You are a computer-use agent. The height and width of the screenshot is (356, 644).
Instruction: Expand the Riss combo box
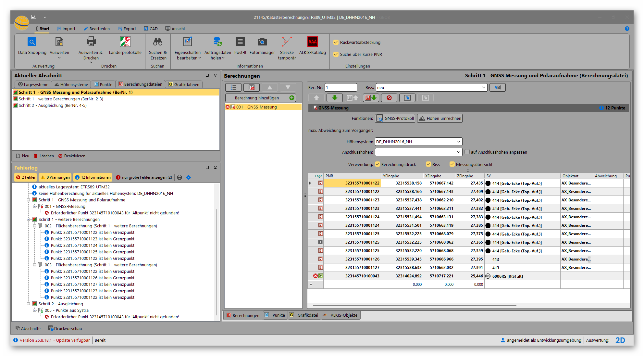483,87
